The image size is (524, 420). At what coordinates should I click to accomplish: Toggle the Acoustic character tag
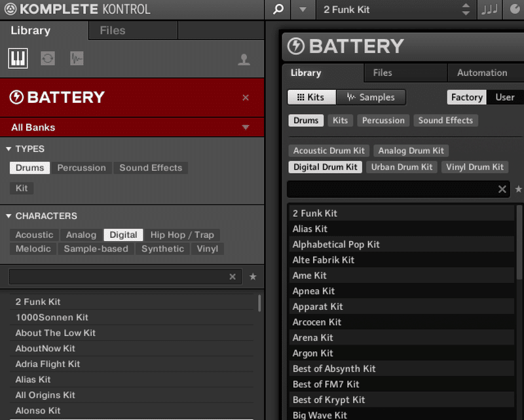point(35,235)
